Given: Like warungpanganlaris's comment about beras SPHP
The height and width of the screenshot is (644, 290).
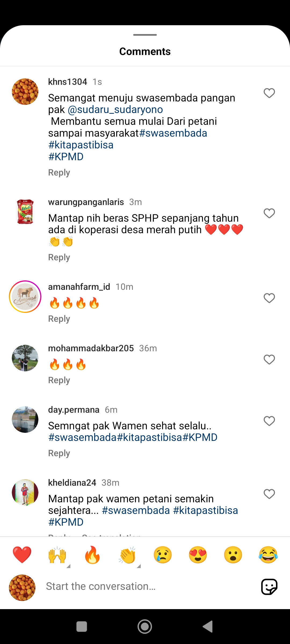Looking at the screenshot, I should coord(269,213).
